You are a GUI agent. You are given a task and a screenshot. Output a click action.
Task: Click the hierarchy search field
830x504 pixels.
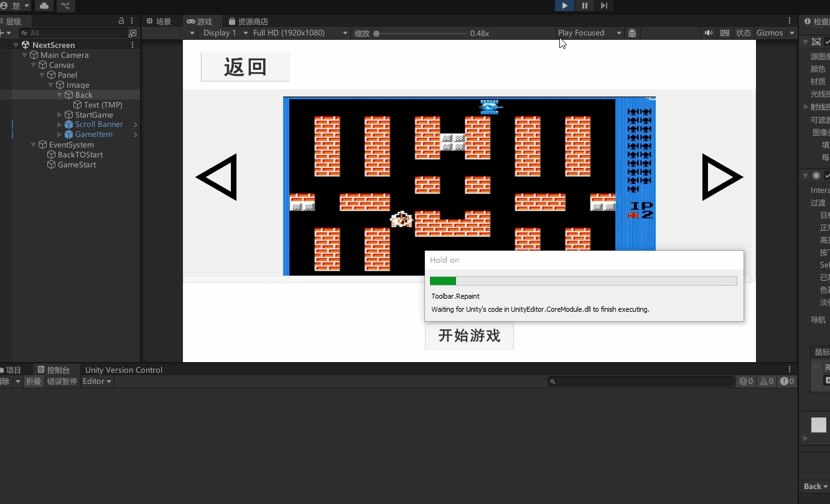pos(73,33)
